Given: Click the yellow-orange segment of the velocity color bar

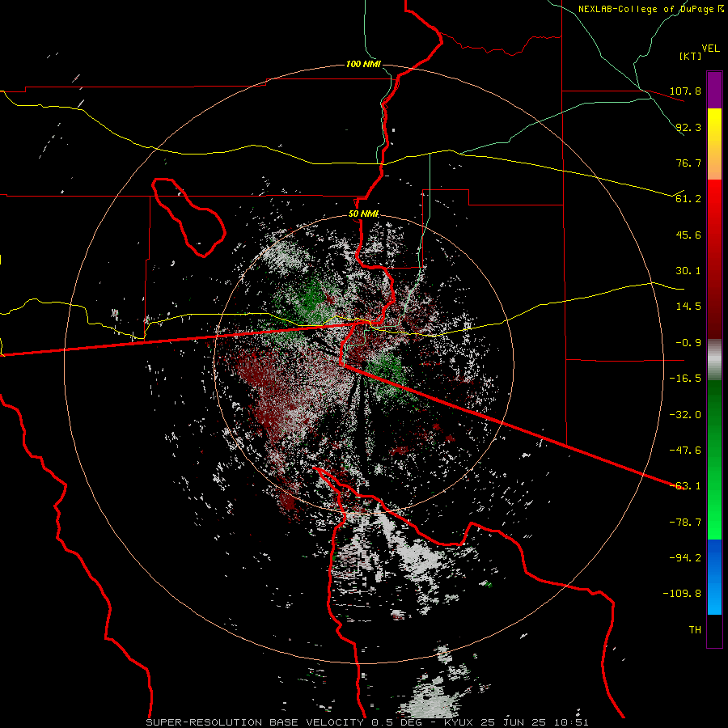Looking at the screenshot, I should point(714,144).
